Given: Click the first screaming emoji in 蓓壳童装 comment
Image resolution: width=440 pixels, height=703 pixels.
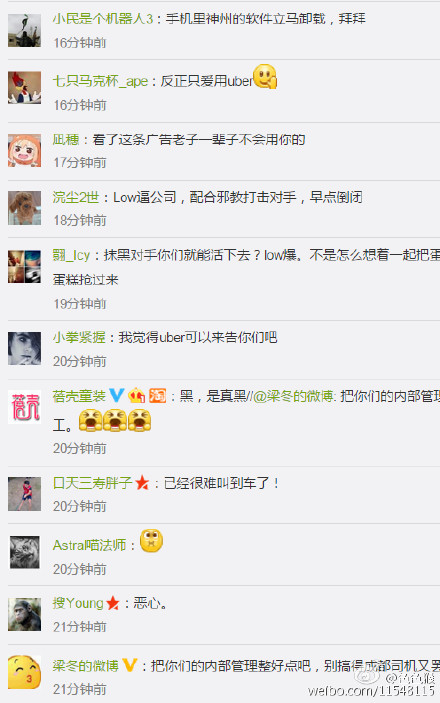Looking at the screenshot, I should [91, 421].
